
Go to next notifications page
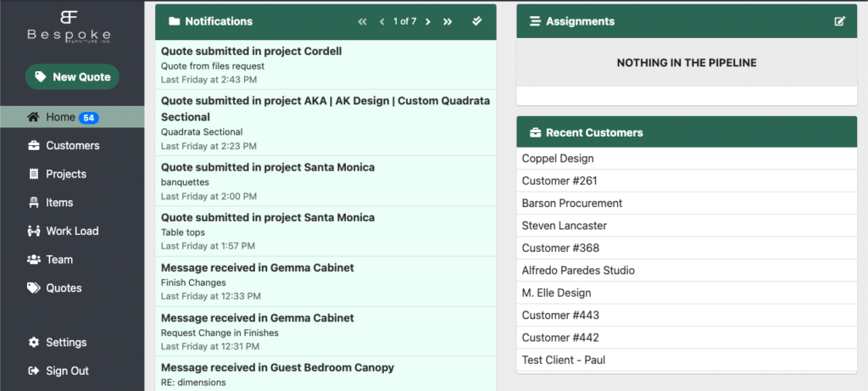point(428,21)
